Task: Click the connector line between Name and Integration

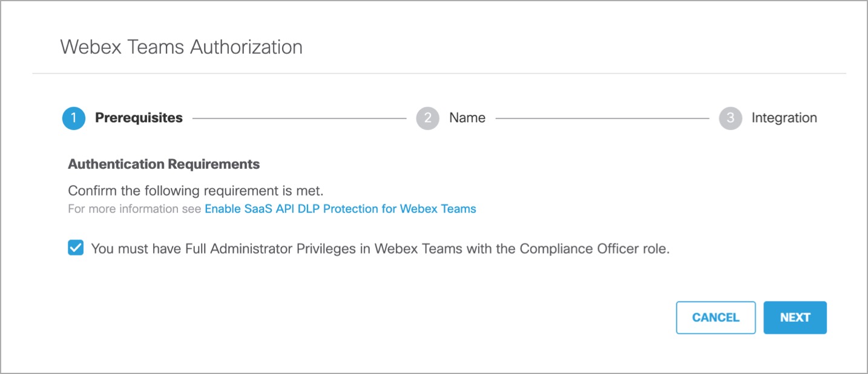Action: [602, 119]
